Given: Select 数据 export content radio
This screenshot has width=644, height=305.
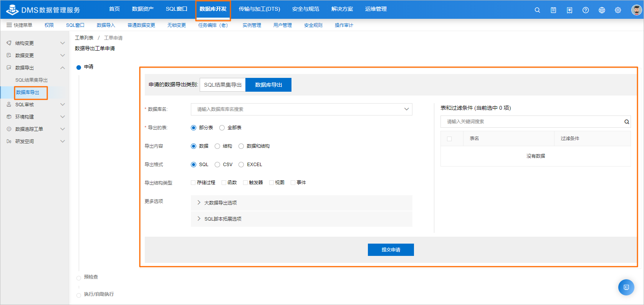Looking at the screenshot, I should coord(194,146).
